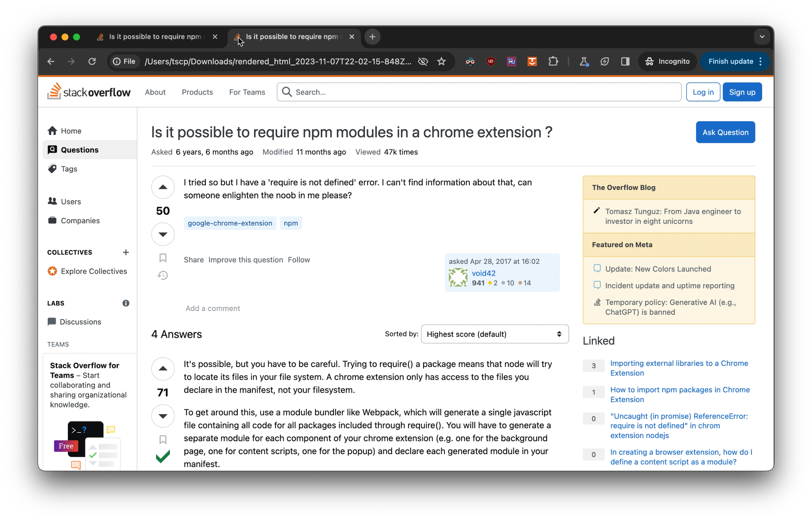Click the Search input field
The image size is (812, 521).
coord(478,92)
